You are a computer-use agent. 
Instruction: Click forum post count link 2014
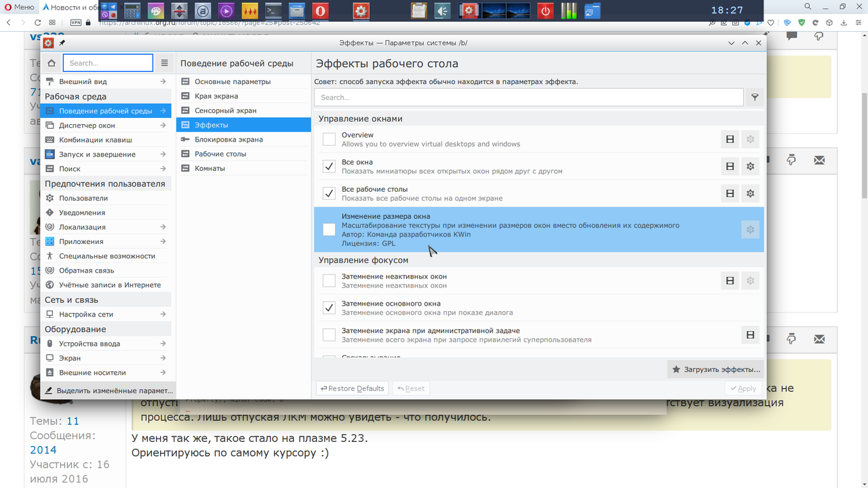(43, 450)
